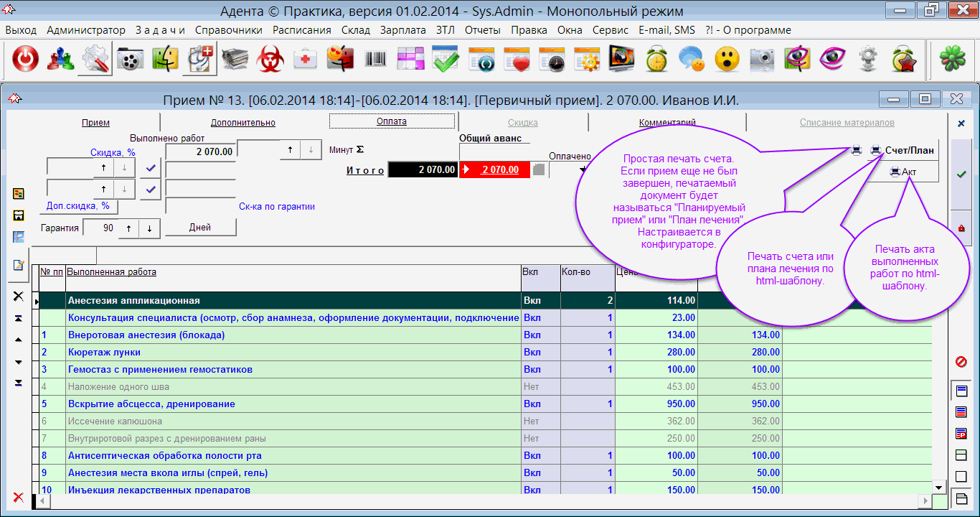The width and height of the screenshot is (980, 517).
Task: Toggle the first discount checkmark button
Action: pos(151,168)
